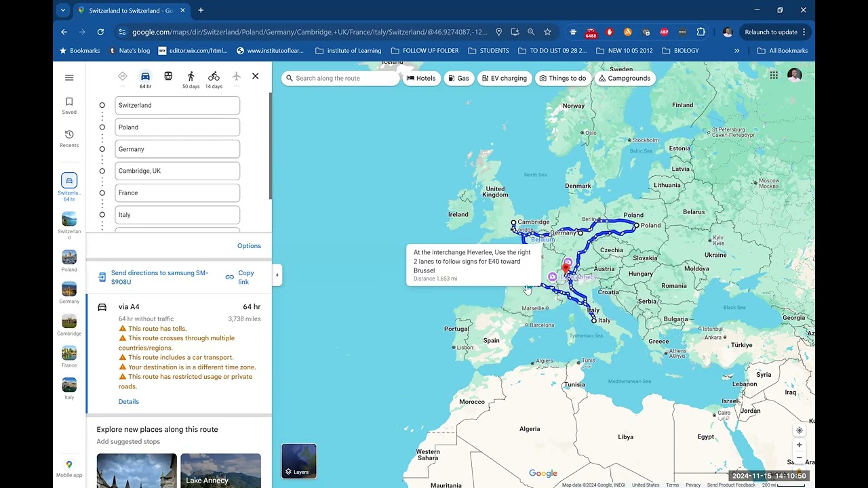Close the Switzerland to Switzerland tab
The height and width of the screenshot is (488, 868).
(x=182, y=10)
